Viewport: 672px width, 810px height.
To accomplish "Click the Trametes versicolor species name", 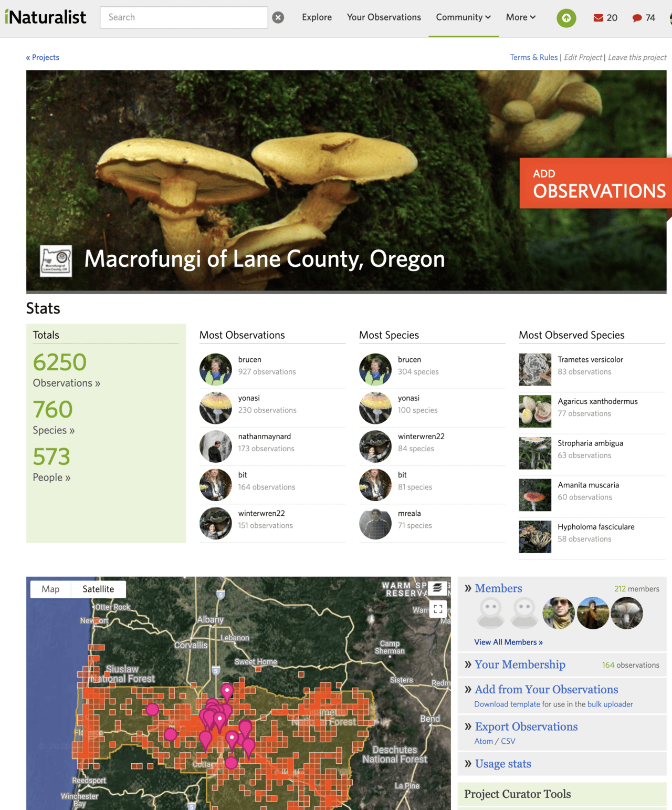I will coord(590,359).
